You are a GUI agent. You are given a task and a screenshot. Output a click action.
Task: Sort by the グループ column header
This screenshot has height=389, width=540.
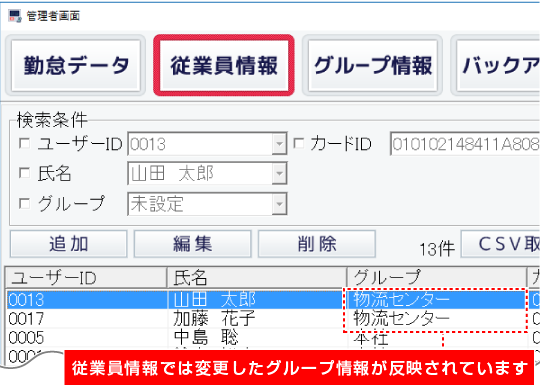(437, 277)
